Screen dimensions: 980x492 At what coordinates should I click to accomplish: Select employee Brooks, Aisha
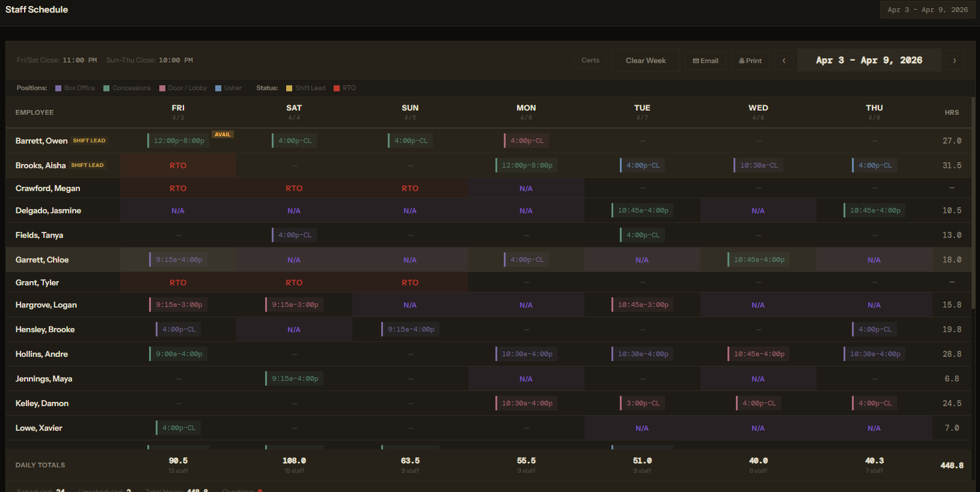(x=41, y=165)
